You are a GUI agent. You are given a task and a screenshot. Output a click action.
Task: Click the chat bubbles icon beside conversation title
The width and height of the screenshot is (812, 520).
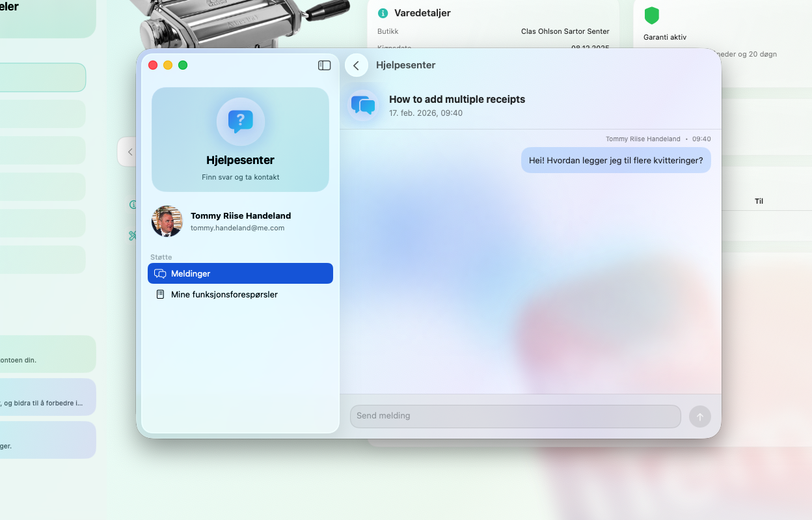(363, 105)
